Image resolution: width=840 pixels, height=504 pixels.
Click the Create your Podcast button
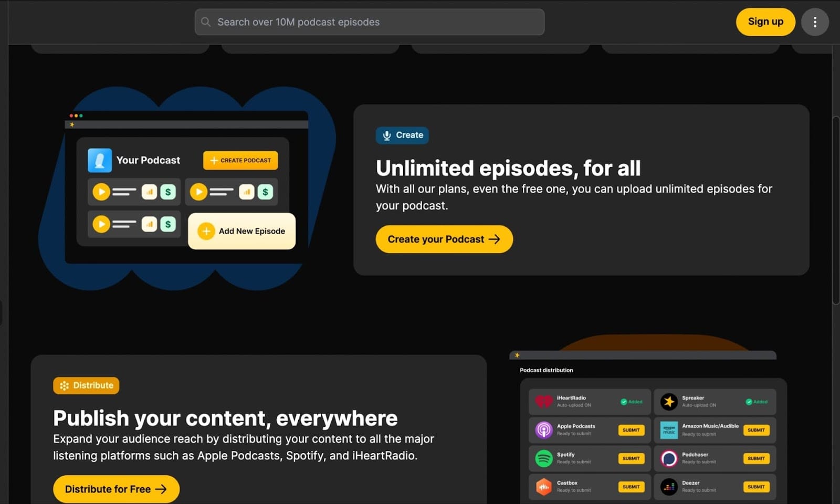(444, 239)
